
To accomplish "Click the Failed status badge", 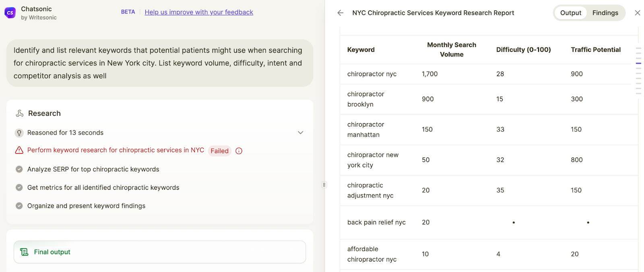I will pyautogui.click(x=219, y=151).
